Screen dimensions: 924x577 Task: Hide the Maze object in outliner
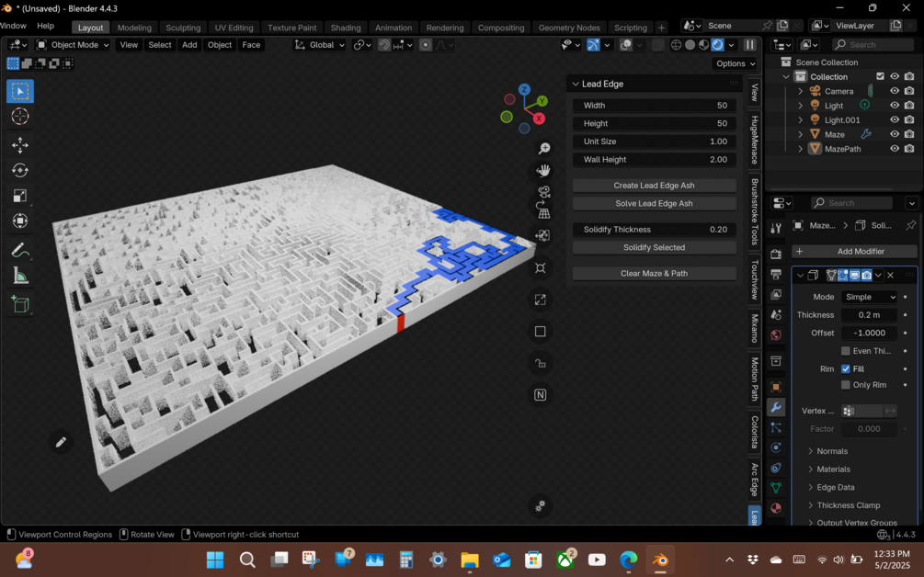pos(895,134)
